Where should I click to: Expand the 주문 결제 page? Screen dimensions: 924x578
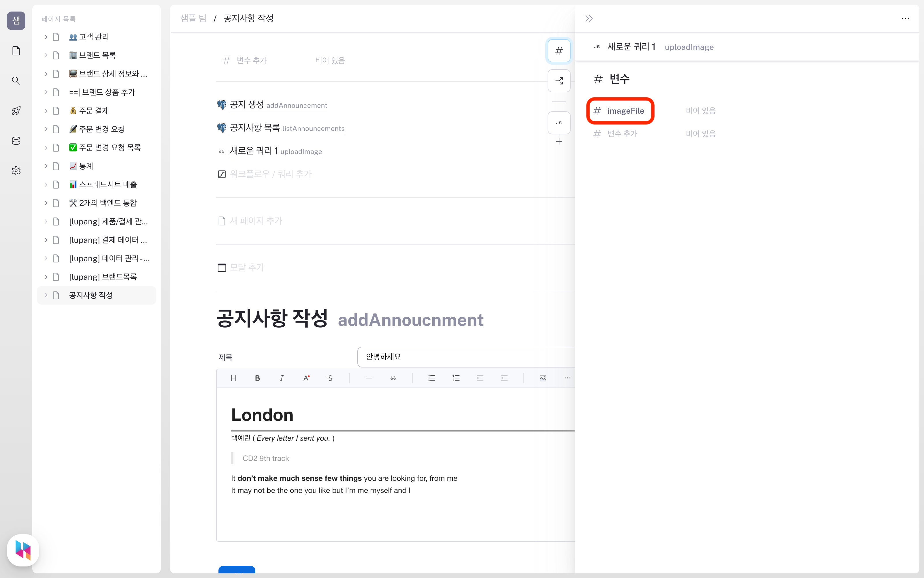coord(46,110)
